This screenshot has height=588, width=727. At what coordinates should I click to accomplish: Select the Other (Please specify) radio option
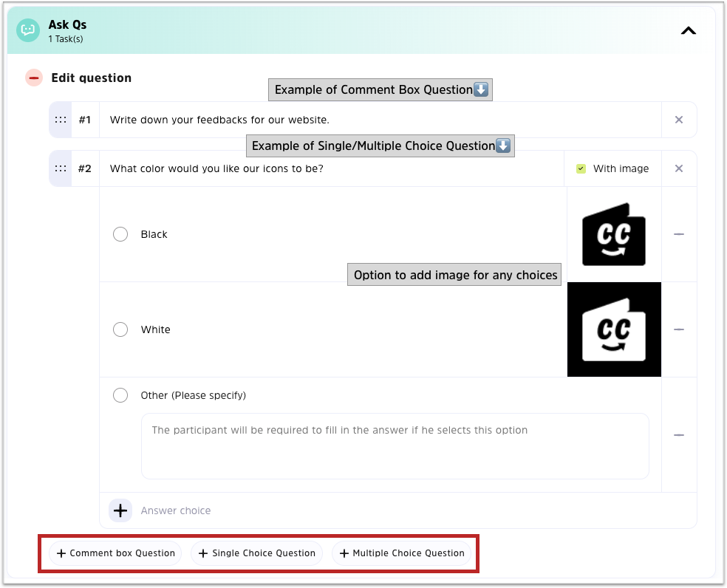(x=120, y=395)
